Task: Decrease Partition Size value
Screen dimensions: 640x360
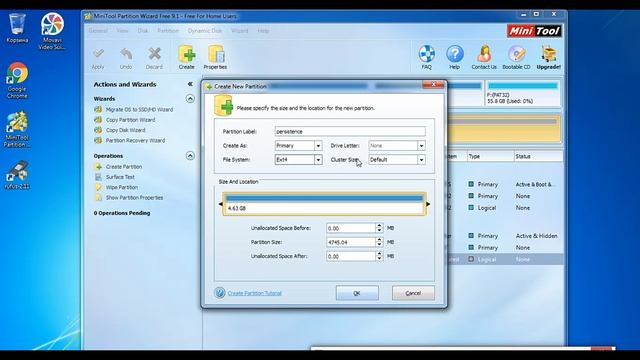Action: tap(379, 244)
